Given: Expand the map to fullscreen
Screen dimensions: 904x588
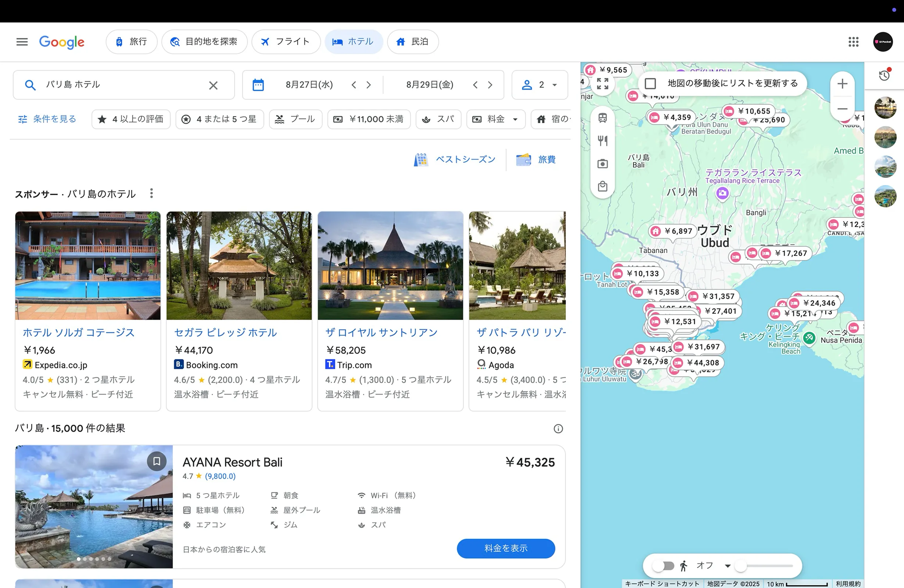Looking at the screenshot, I should (x=602, y=83).
